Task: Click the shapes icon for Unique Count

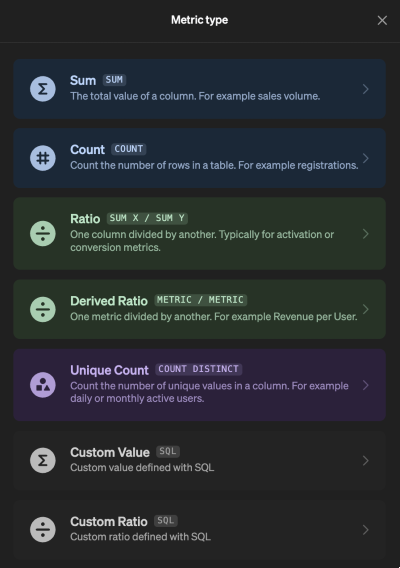Action: click(x=43, y=385)
